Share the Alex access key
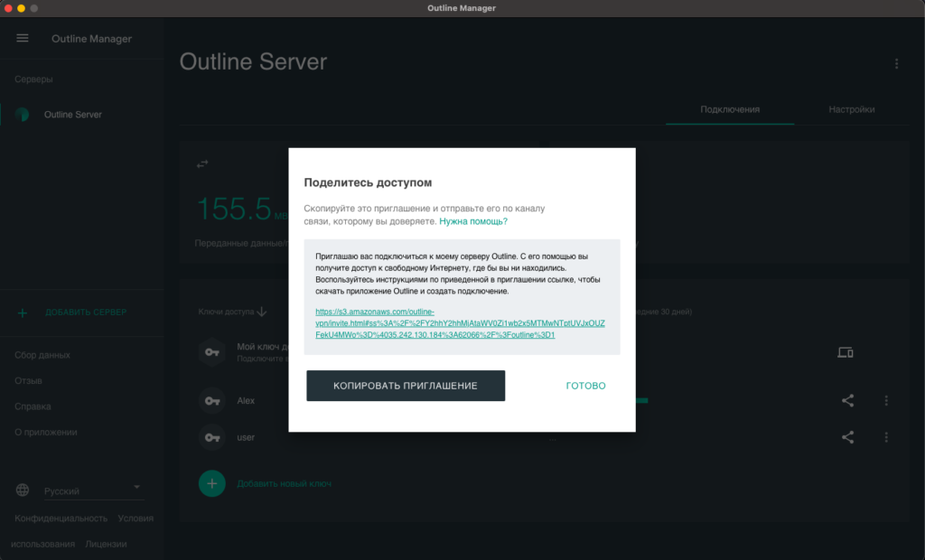 click(x=847, y=401)
